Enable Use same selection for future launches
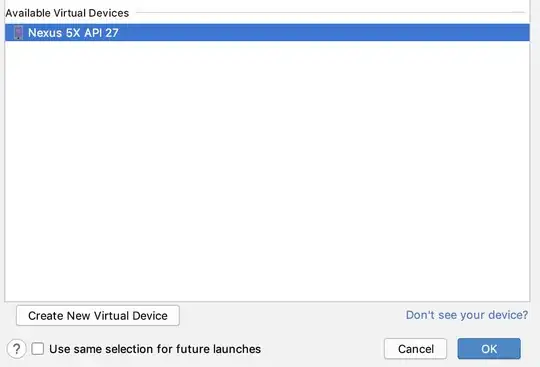Image resolution: width=540 pixels, height=367 pixels. coord(38,349)
